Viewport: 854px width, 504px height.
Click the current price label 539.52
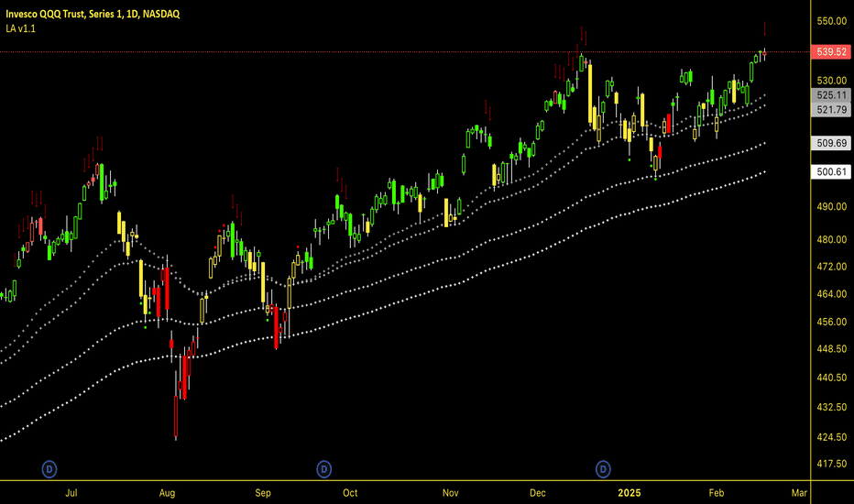[832, 51]
